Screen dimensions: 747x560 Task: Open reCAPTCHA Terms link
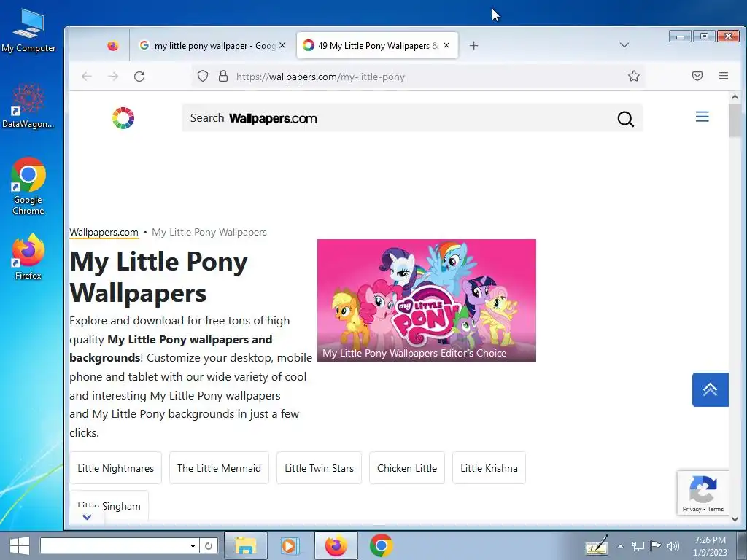click(x=715, y=509)
